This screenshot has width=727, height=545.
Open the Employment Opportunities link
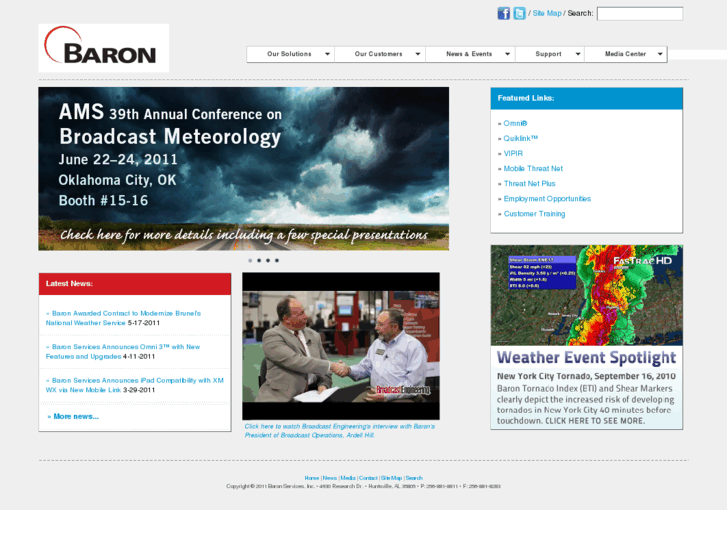point(547,199)
